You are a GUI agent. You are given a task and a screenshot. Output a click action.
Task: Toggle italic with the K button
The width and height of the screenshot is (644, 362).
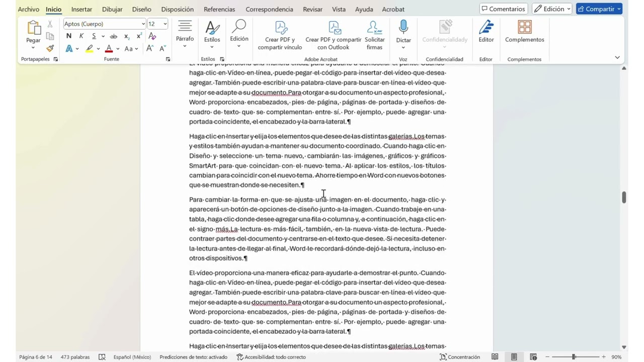coord(82,36)
